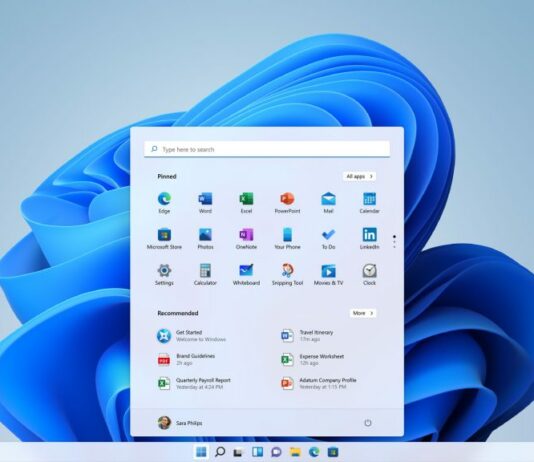The height and width of the screenshot is (462, 534).
Task: Click the Start button on taskbar
Action: click(201, 452)
